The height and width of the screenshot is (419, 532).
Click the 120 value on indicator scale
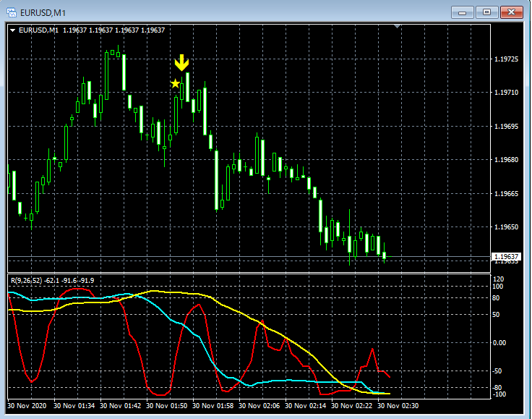click(497, 279)
